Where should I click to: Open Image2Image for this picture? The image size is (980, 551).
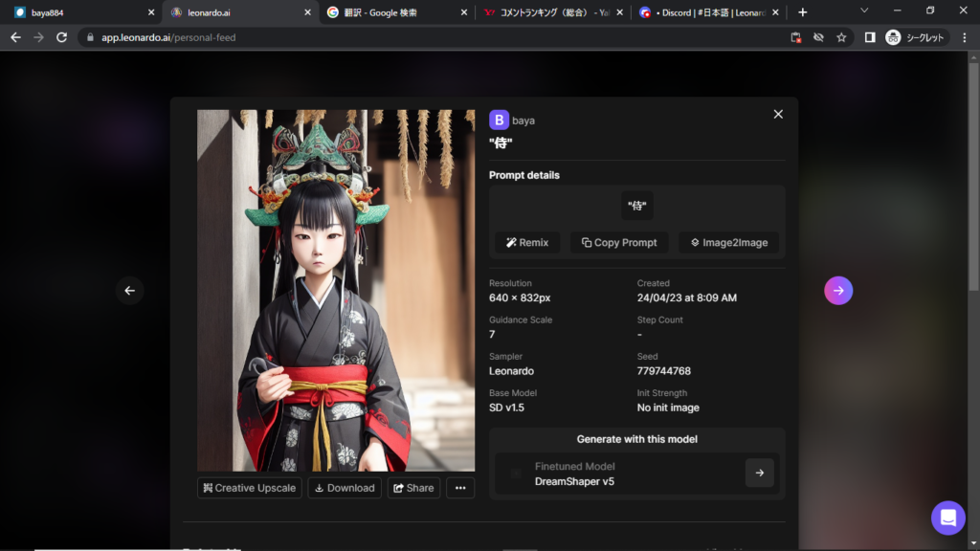click(x=728, y=243)
